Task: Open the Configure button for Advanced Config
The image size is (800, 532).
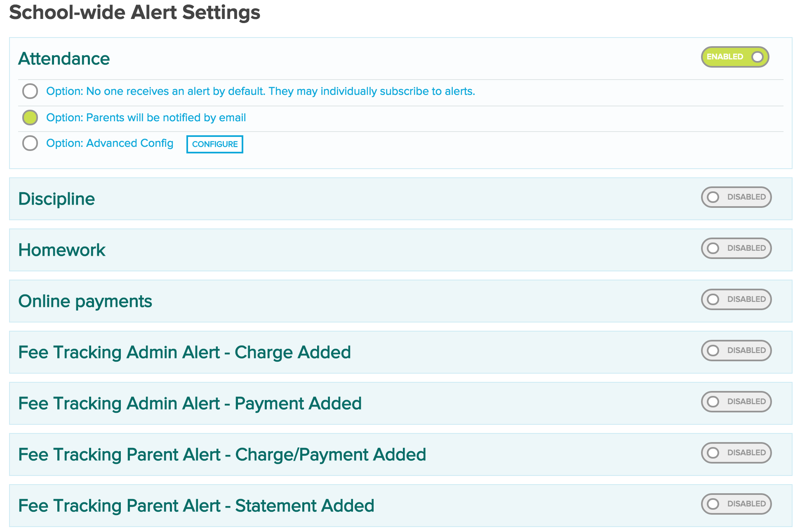Action: 215,144
